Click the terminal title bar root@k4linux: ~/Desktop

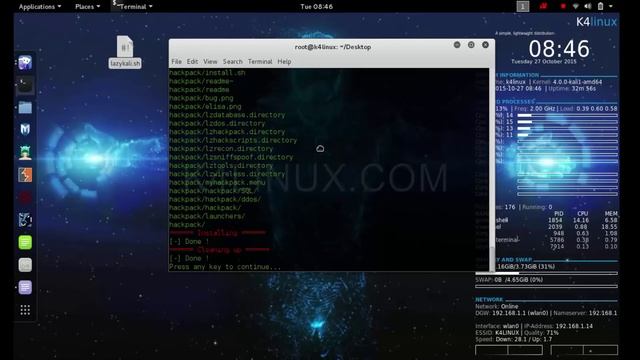click(x=333, y=47)
